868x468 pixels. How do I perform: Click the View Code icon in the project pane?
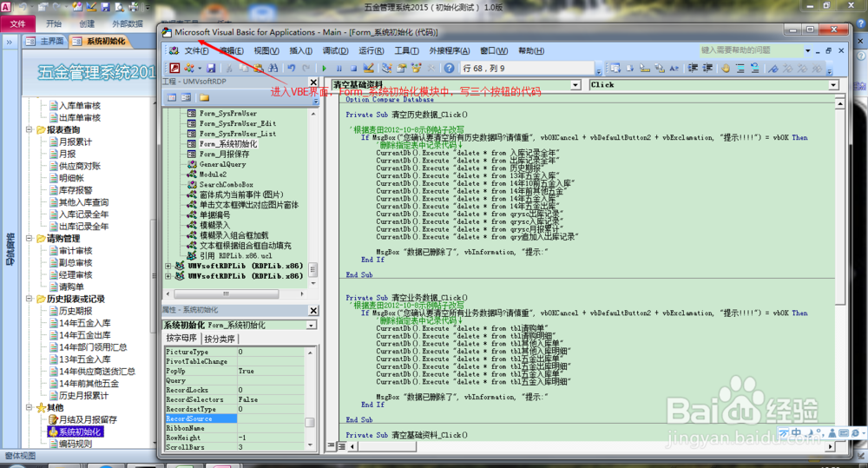click(x=172, y=97)
